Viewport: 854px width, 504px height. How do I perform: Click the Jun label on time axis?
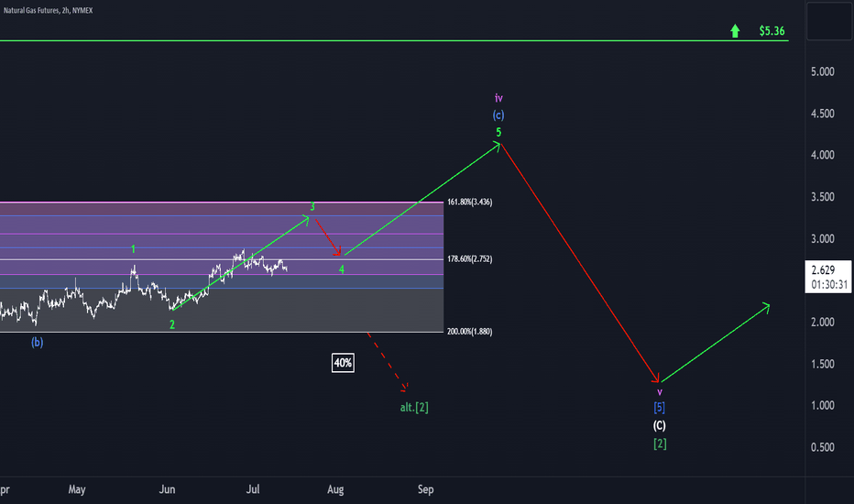coord(167,489)
